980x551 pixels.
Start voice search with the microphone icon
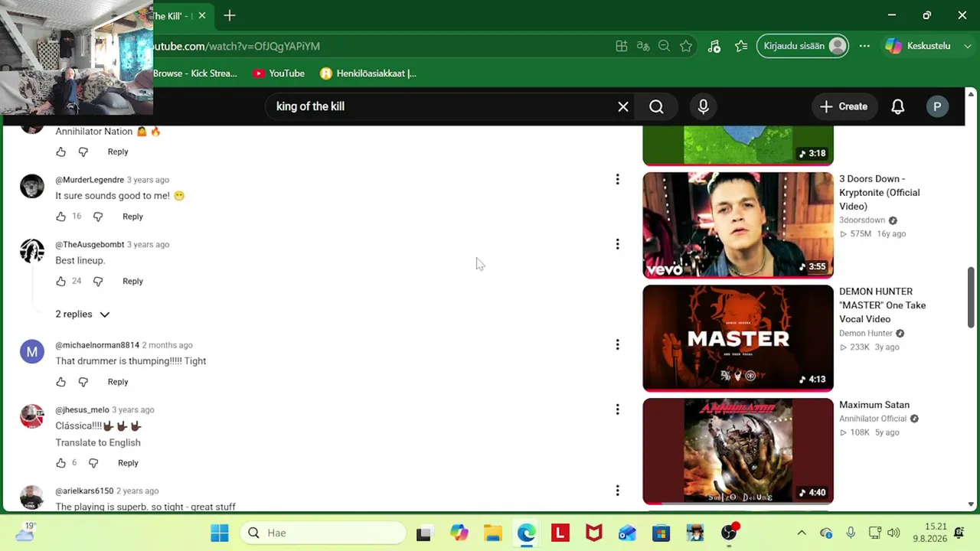pyautogui.click(x=704, y=107)
